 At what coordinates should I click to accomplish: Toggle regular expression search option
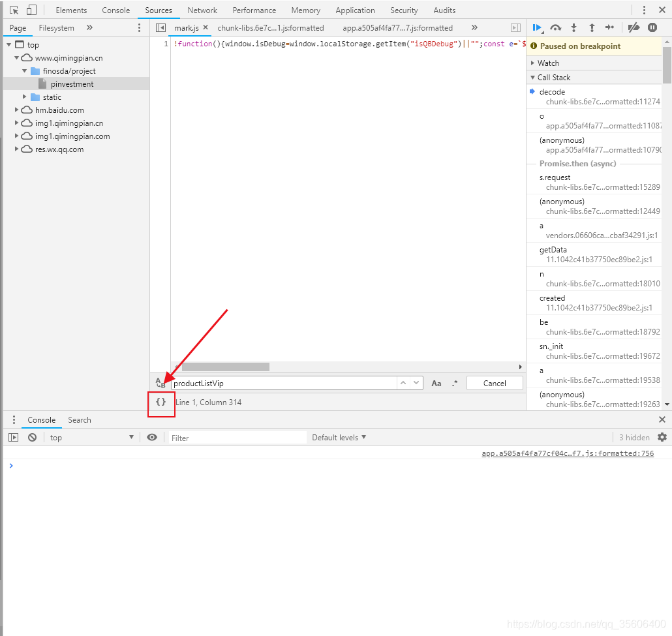(455, 384)
